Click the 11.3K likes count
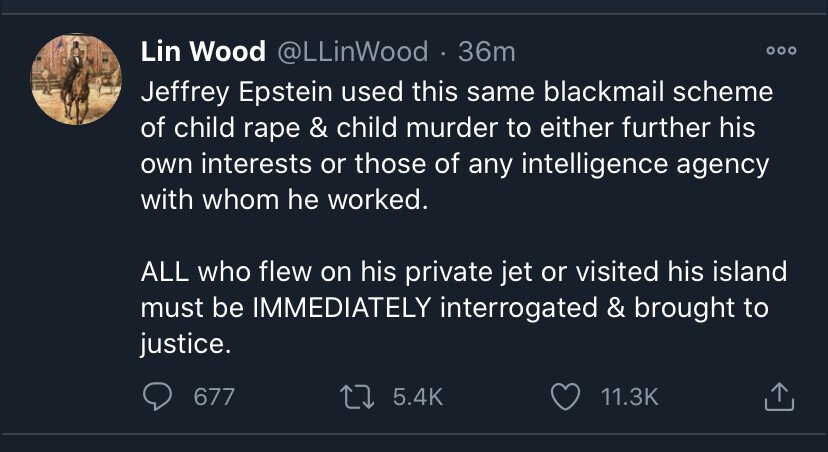Image resolution: width=828 pixels, height=452 pixels. click(x=630, y=397)
